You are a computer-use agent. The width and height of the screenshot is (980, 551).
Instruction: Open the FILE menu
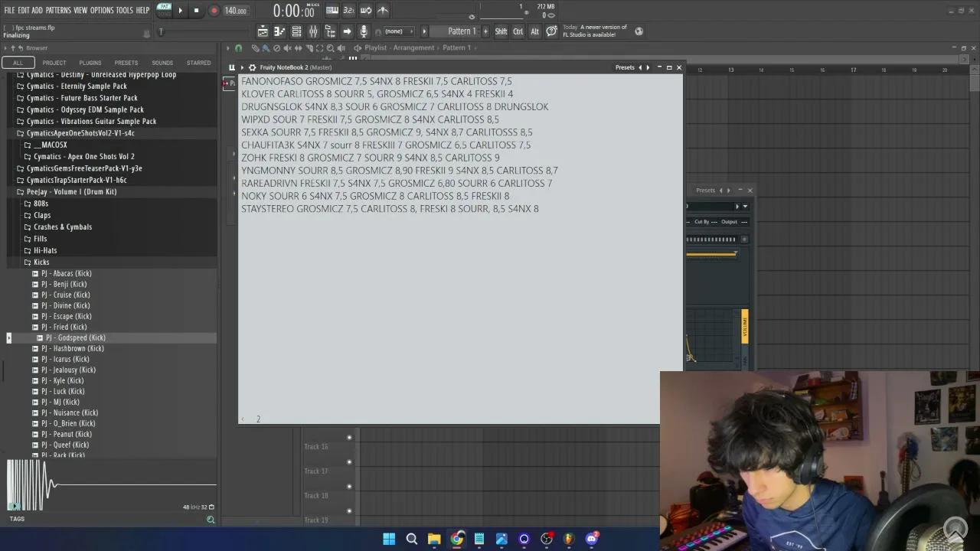9,10
